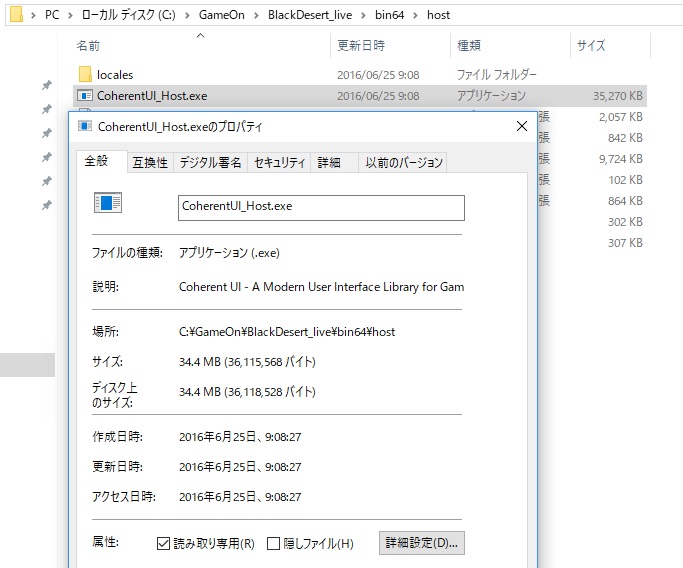683x568 pixels.
Task: Click the folder icon in the address bar
Action: [16, 14]
